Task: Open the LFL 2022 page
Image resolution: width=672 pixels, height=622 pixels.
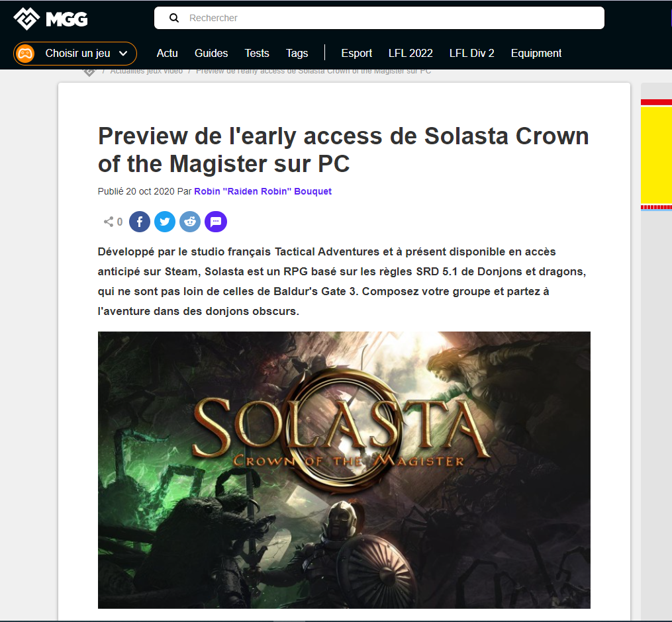Action: (410, 53)
